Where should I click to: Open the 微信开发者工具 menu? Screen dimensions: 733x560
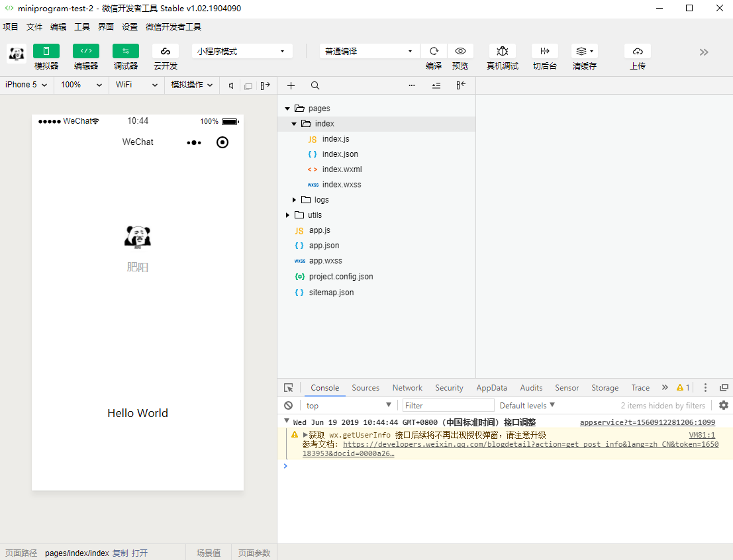pyautogui.click(x=173, y=27)
